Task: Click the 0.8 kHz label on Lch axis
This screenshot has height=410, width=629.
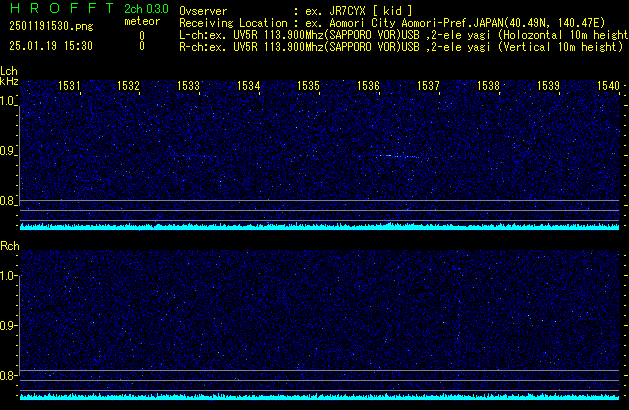Action: point(8,201)
